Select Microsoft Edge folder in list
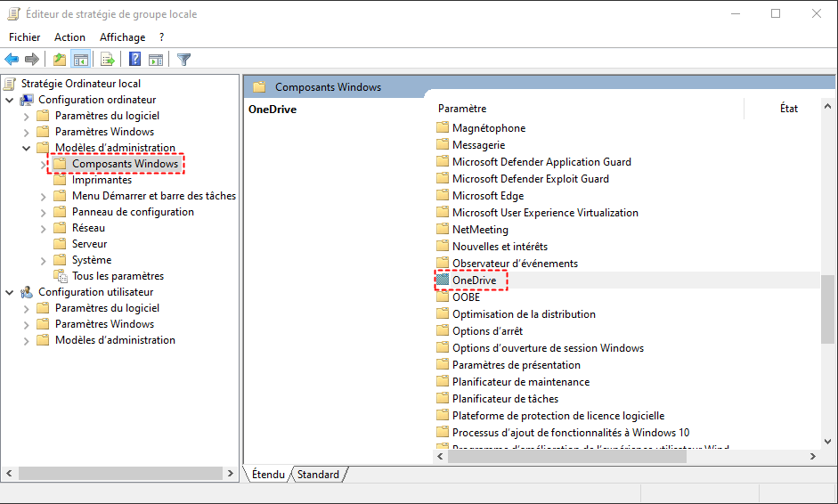The width and height of the screenshot is (838, 504). [x=487, y=196]
